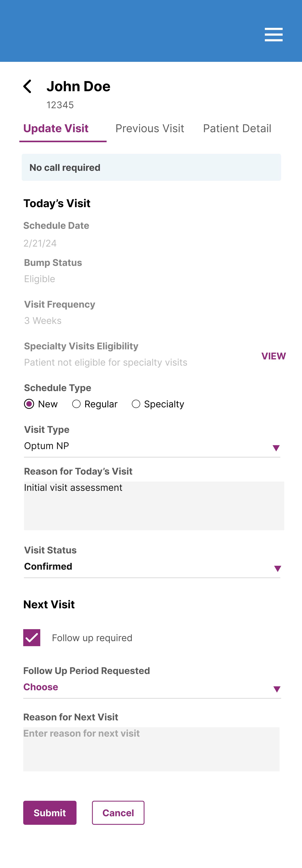Open the hamburger menu
The image size is (302, 868).
273,34
